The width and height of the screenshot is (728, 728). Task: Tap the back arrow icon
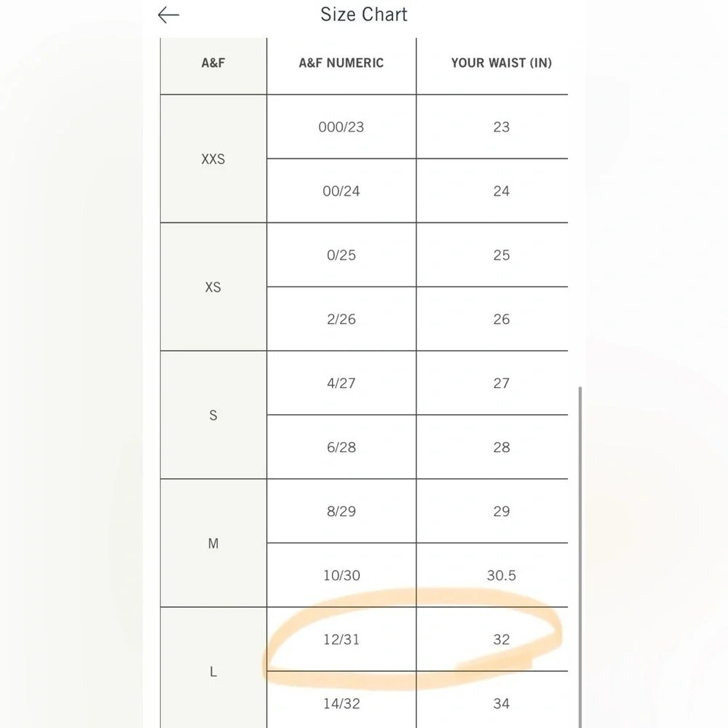click(x=168, y=15)
